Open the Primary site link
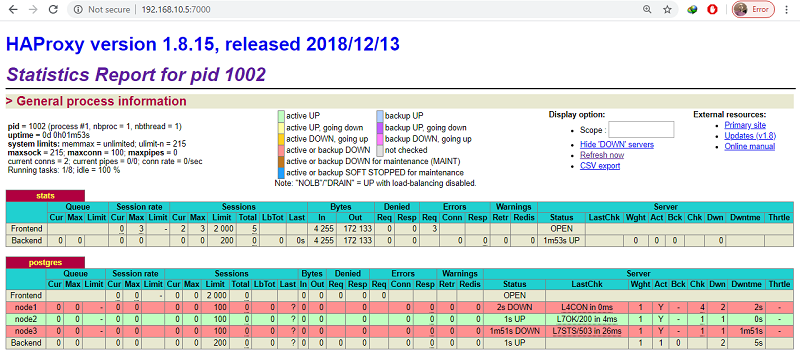This screenshot has width=800, height=360. pyautogui.click(x=745, y=125)
